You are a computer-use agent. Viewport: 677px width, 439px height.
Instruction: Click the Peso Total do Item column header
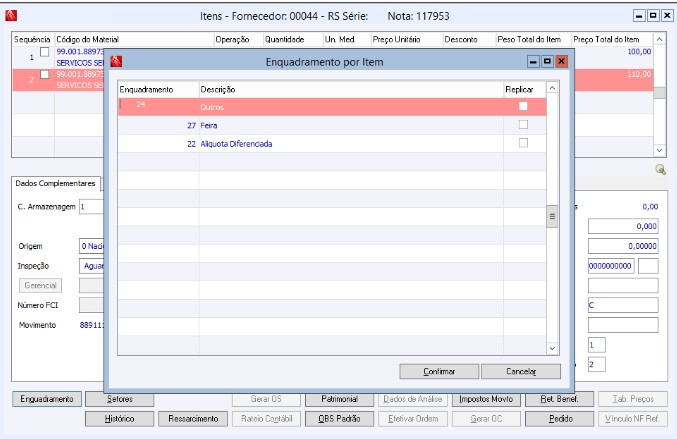tap(533, 39)
